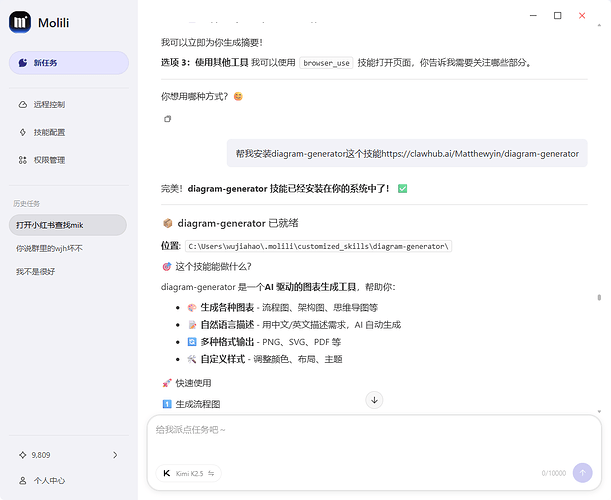This screenshot has height=500, width=611.
Task: Send the message with arrow button
Action: tap(583, 473)
